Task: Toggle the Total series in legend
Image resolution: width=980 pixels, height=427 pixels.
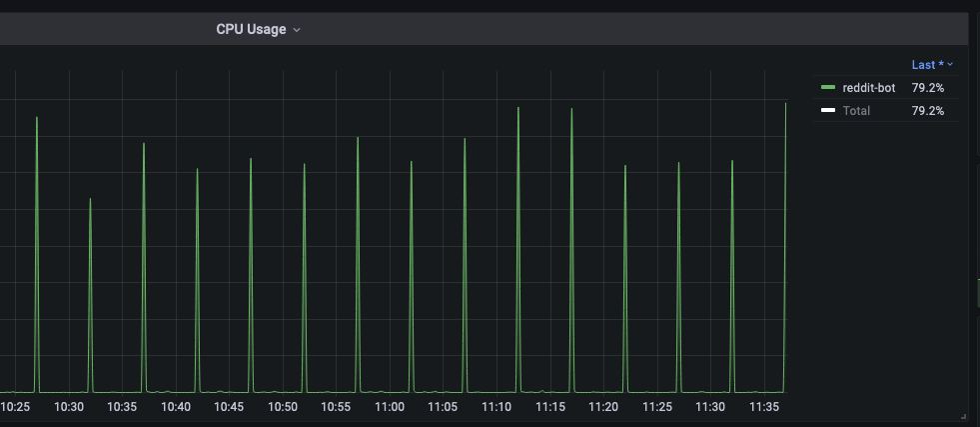Action: coord(856,111)
